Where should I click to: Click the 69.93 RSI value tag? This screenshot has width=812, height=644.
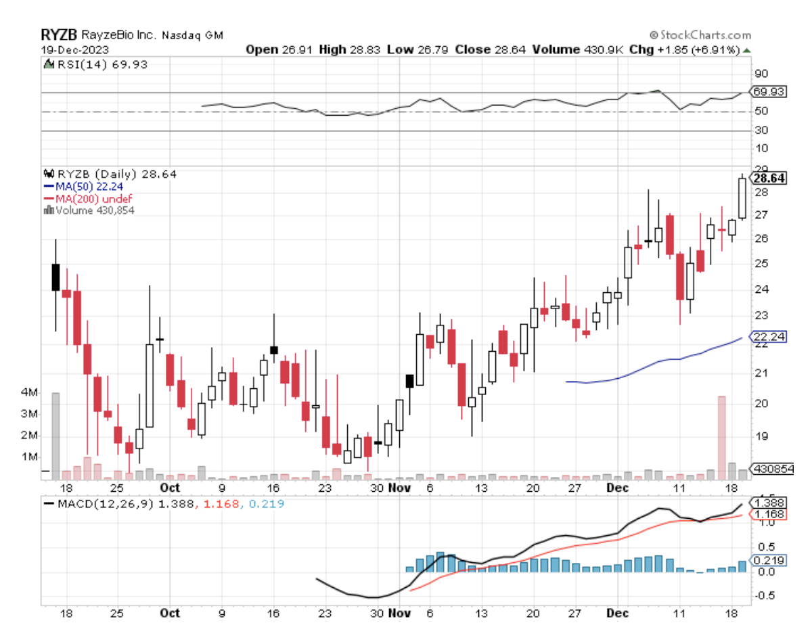(x=770, y=91)
